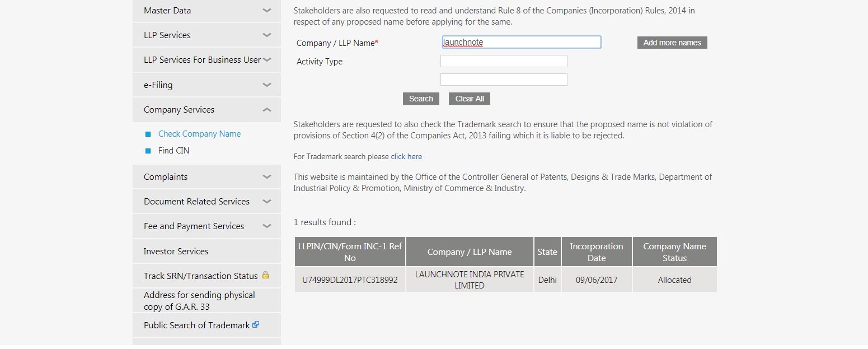This screenshot has height=349, width=868.
Task: Open Address for sending physical copy item
Action: click(x=207, y=301)
